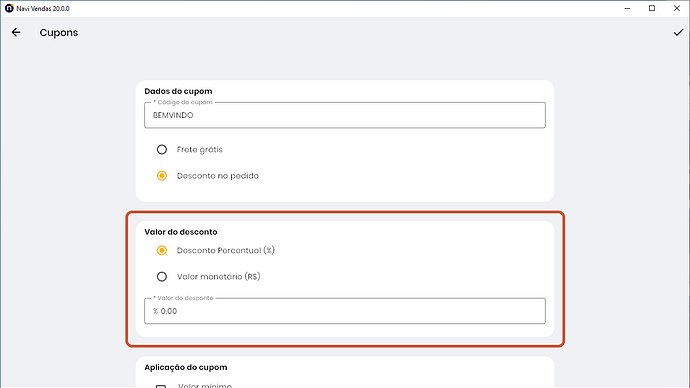Choose Valor monetário (R$) radio

(162, 277)
